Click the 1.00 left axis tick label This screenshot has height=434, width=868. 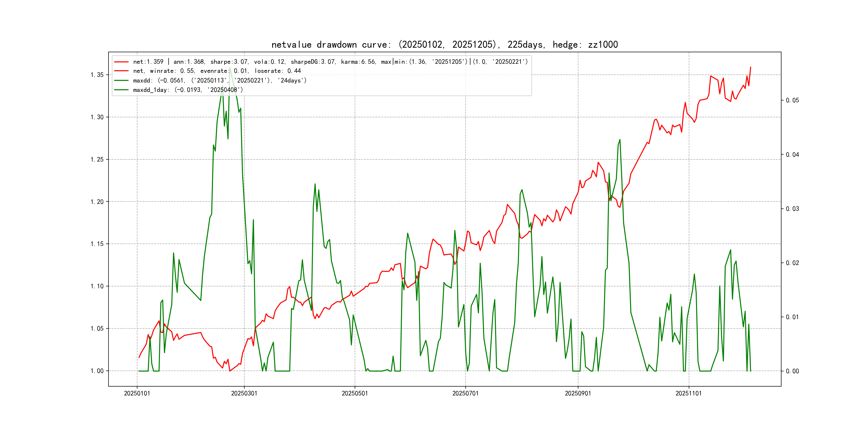(97, 371)
